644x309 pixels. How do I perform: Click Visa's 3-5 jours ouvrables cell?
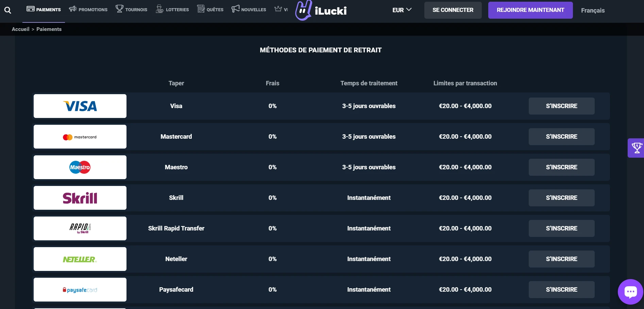point(369,106)
